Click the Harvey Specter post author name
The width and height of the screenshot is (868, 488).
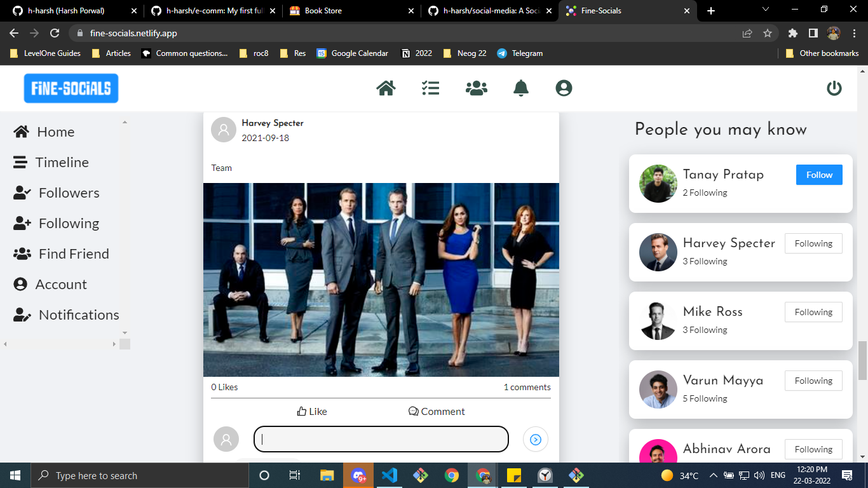tap(273, 123)
